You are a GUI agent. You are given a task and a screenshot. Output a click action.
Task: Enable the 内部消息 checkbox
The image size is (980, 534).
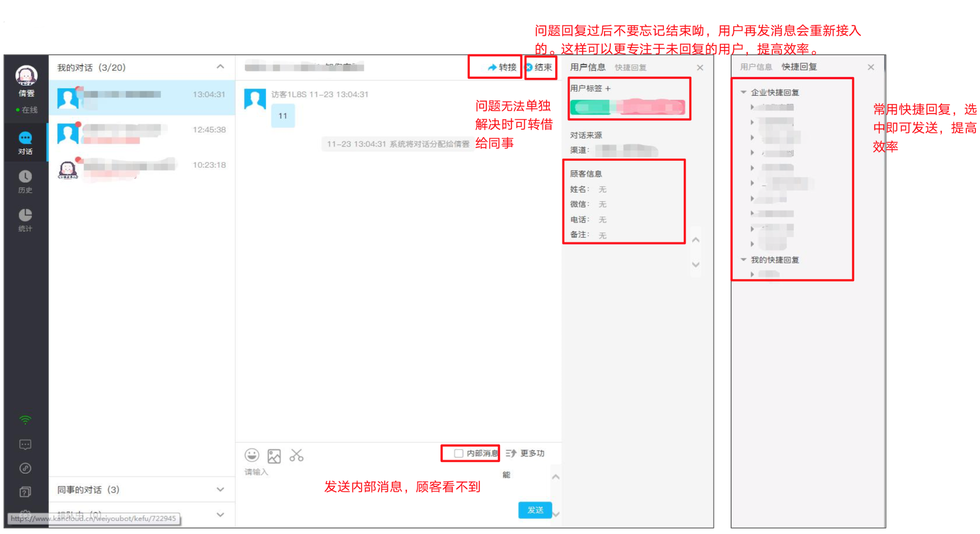[458, 453]
